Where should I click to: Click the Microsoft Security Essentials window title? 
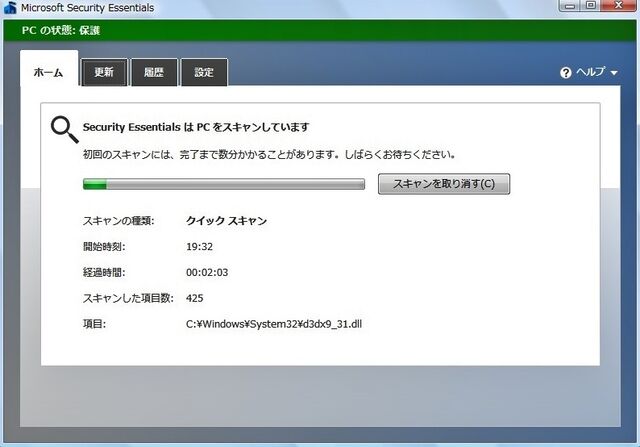(87, 8)
